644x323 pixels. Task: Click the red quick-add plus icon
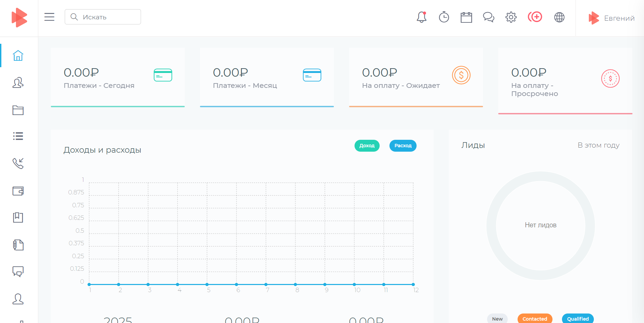tap(535, 17)
